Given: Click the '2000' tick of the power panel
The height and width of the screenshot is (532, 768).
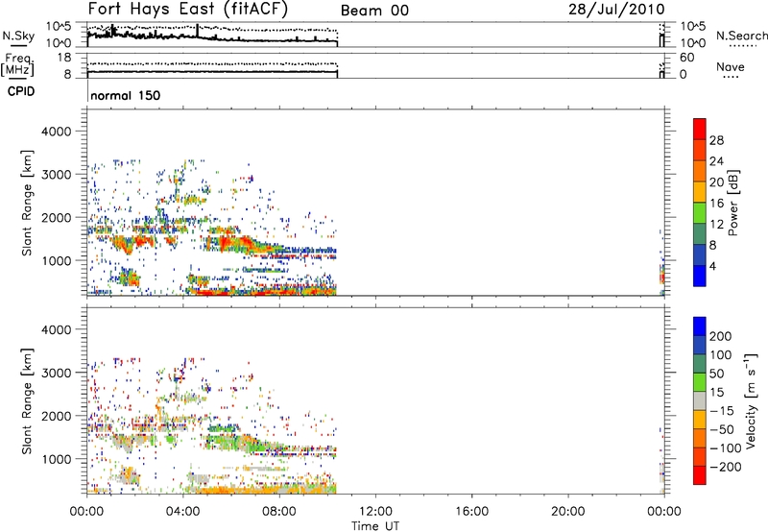Looking at the screenshot, I should [56, 217].
